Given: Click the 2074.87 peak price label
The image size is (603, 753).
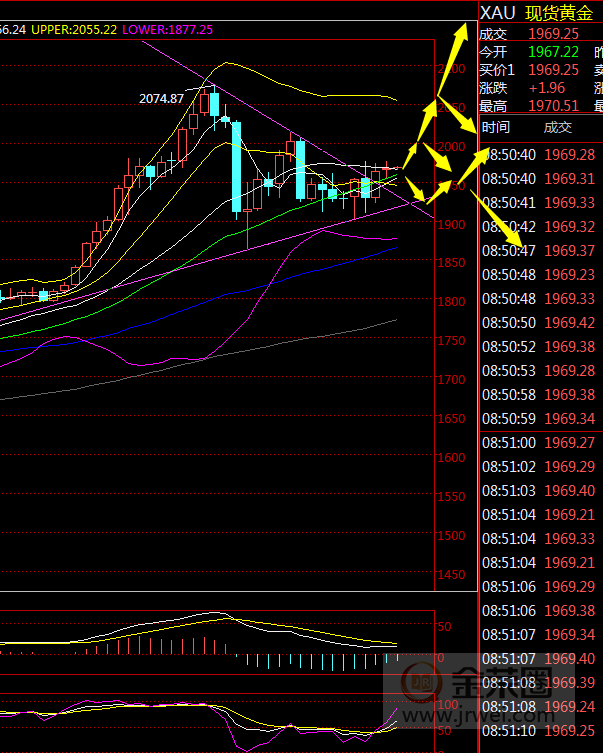Looking at the screenshot, I should pyautogui.click(x=161, y=98).
